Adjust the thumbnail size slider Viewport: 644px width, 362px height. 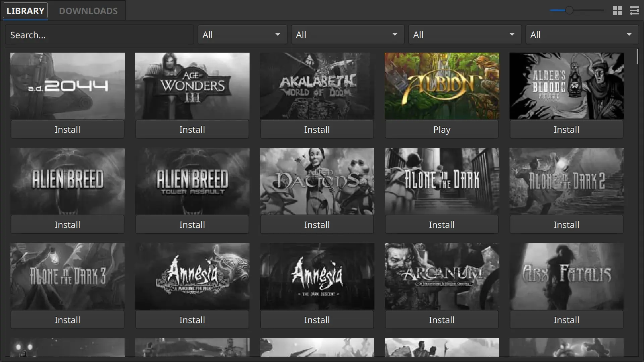569,10
